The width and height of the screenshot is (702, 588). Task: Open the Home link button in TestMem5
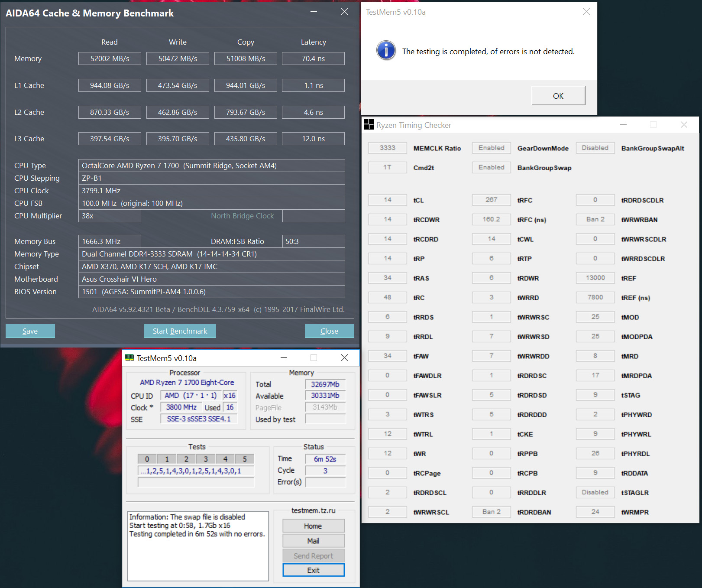314,526
